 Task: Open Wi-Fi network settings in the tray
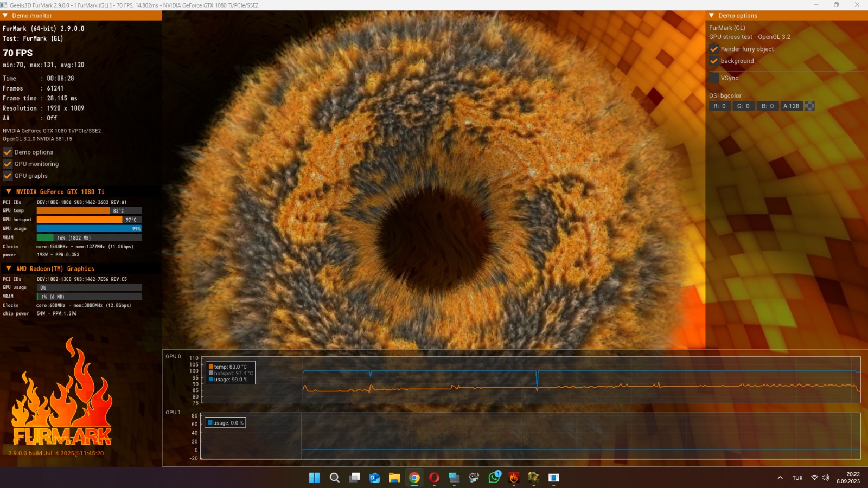click(x=814, y=478)
